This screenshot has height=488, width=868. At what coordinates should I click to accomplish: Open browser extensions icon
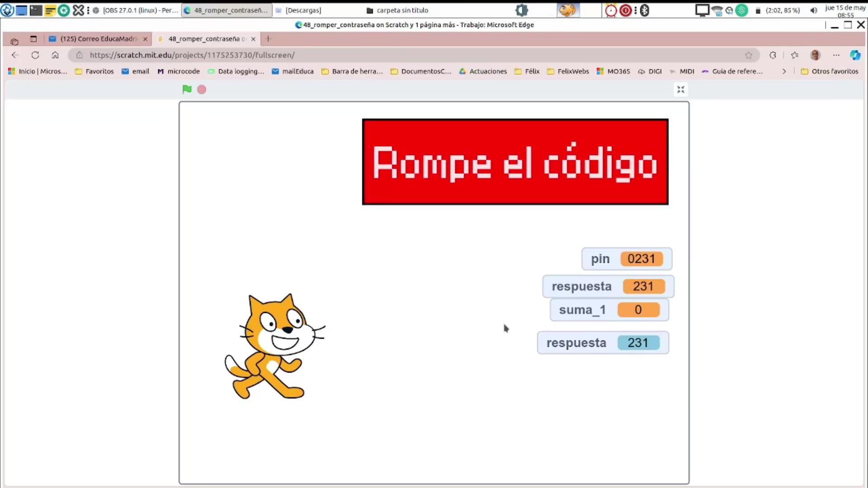click(773, 55)
